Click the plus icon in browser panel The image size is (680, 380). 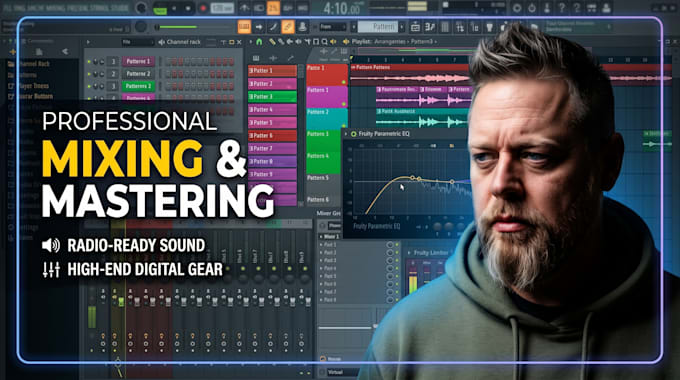(13, 52)
